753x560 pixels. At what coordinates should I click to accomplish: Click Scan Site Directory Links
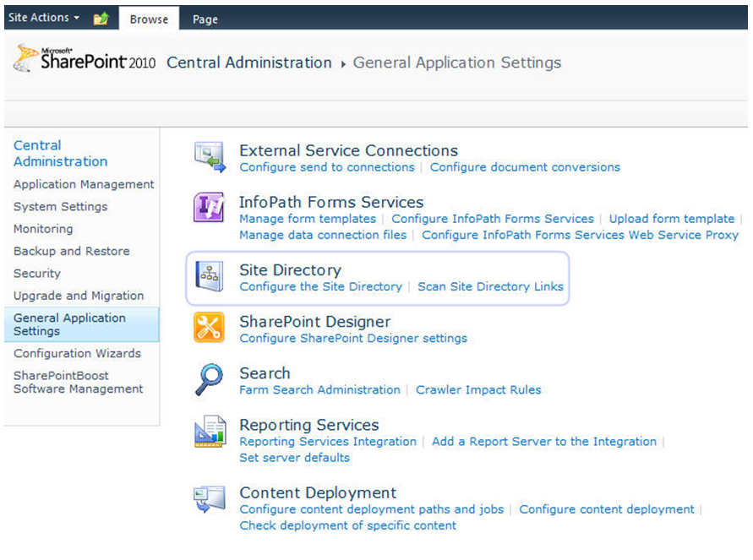(490, 286)
